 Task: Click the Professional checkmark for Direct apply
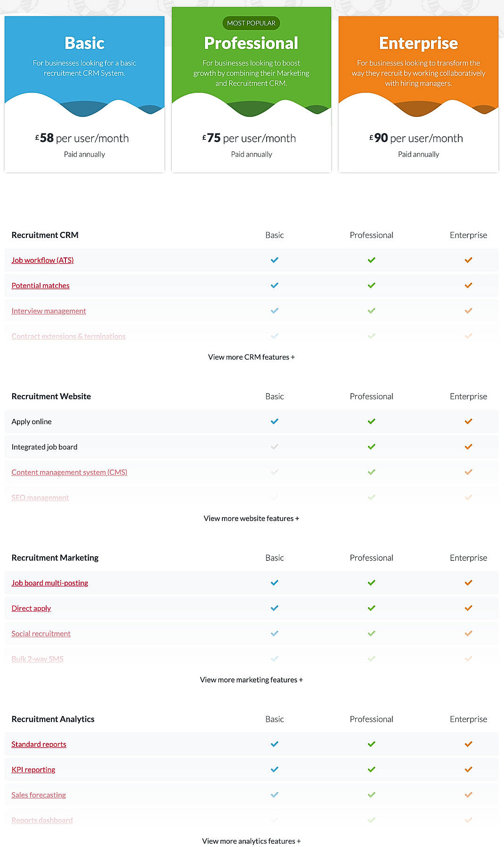click(x=371, y=608)
